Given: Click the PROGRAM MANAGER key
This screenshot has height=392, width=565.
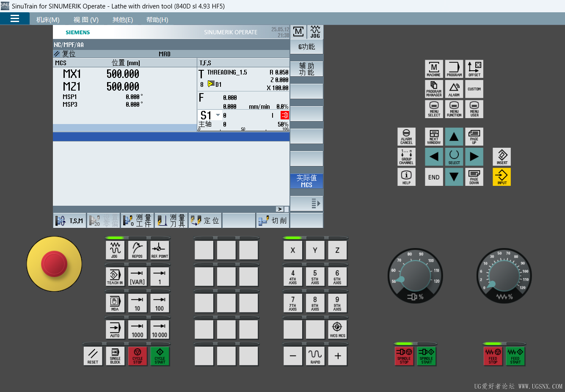Looking at the screenshot, I should pyautogui.click(x=434, y=89).
